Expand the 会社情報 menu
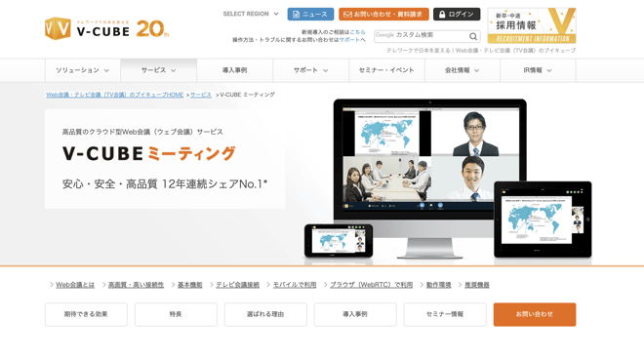The width and height of the screenshot is (644, 360). [x=463, y=70]
